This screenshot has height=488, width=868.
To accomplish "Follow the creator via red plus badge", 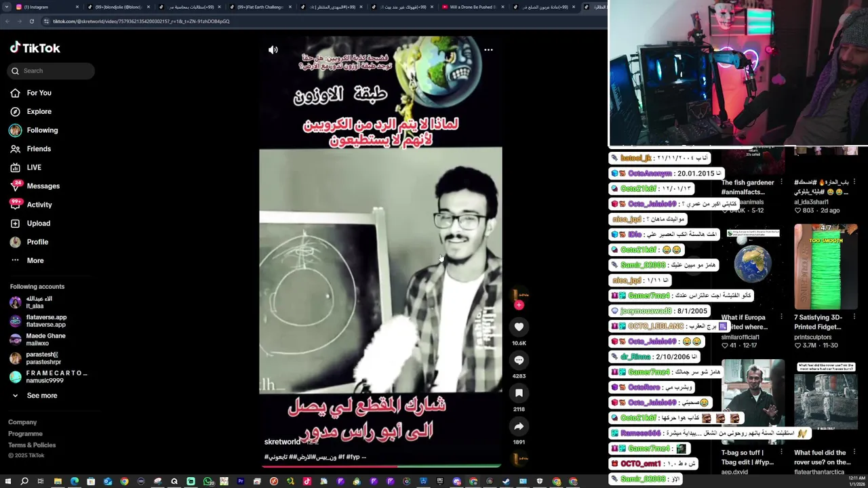I will click(519, 305).
